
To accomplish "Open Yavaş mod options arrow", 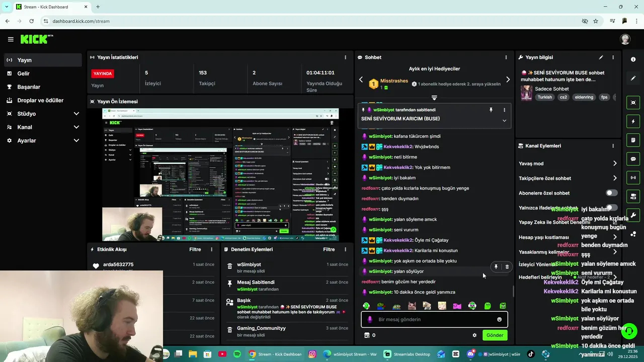I will pyautogui.click(x=614, y=163).
